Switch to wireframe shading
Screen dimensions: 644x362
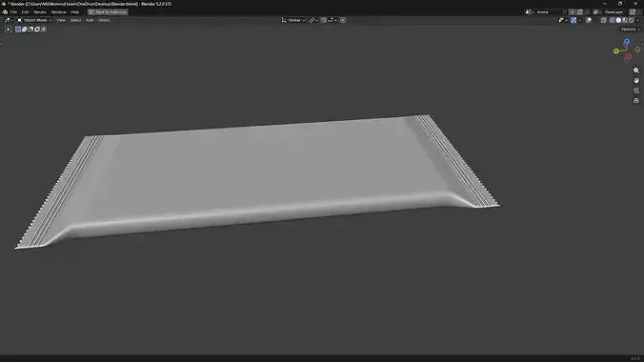[x=612, y=20]
